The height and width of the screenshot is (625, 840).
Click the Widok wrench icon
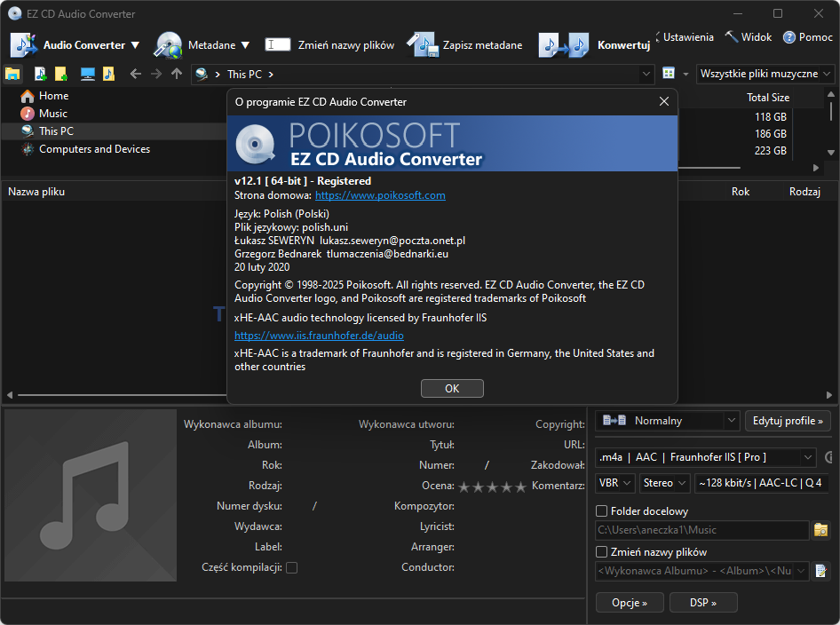tap(732, 36)
